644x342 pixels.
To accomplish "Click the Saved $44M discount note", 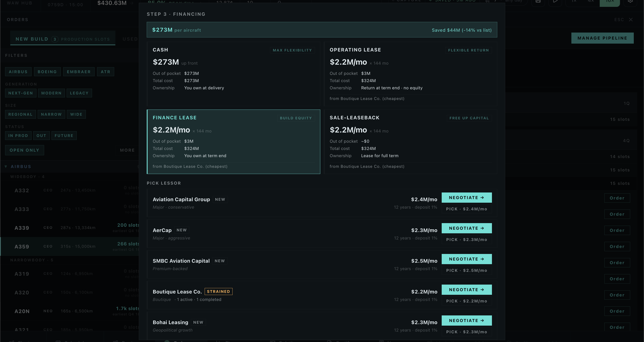I will coord(461,30).
